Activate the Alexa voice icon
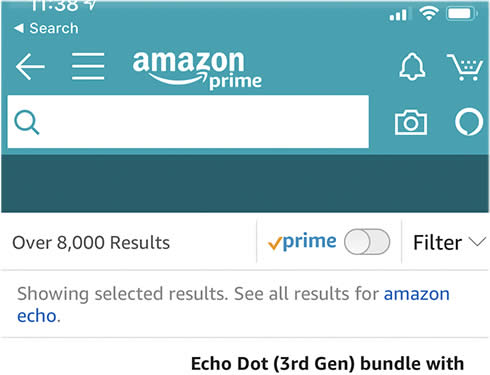This screenshot has width=490, height=375. [x=469, y=122]
